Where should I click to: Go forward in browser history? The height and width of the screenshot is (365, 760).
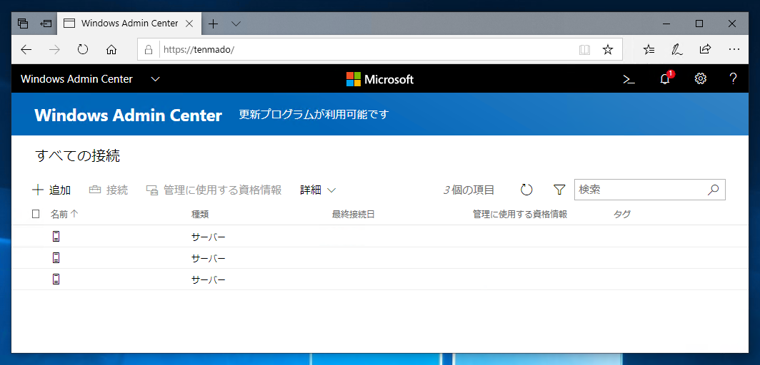(54, 49)
